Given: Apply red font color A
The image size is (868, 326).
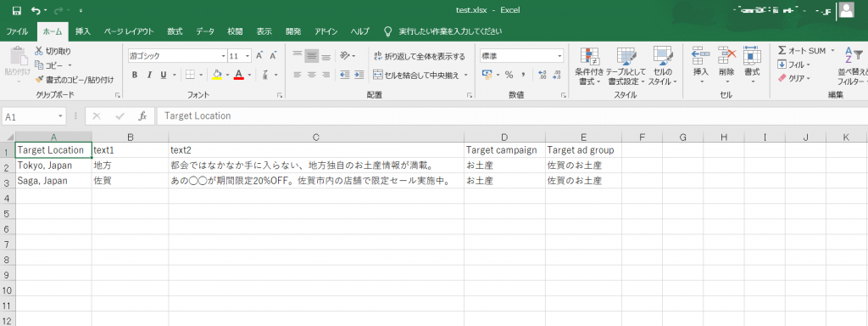Looking at the screenshot, I should point(238,75).
